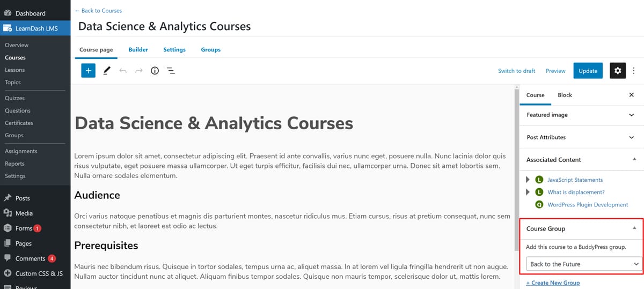
Task: Collapse the Course Group panel
Action: click(634, 228)
